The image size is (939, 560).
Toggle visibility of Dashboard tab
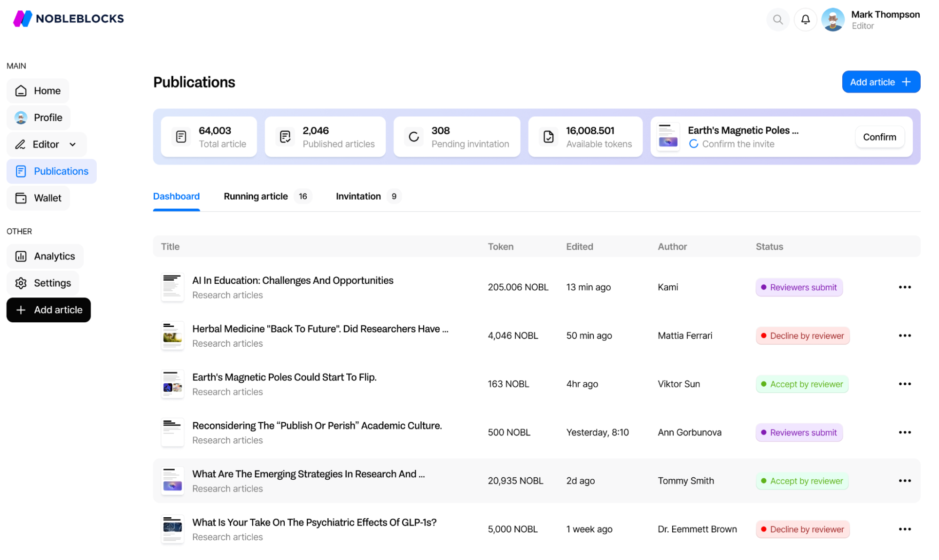point(176,196)
